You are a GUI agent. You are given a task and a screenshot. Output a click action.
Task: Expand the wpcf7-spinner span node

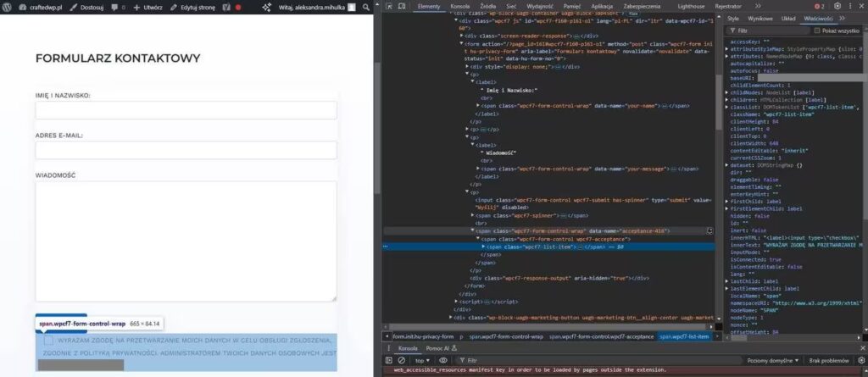473,215
